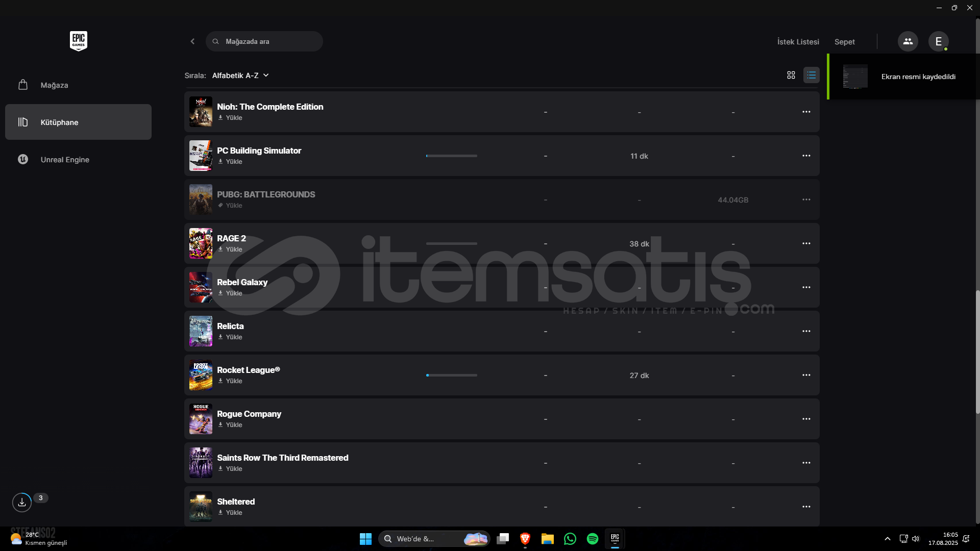Click Yükle under Nioh: The Complete Edition
This screenshot has width=980, height=551.
[x=230, y=118]
